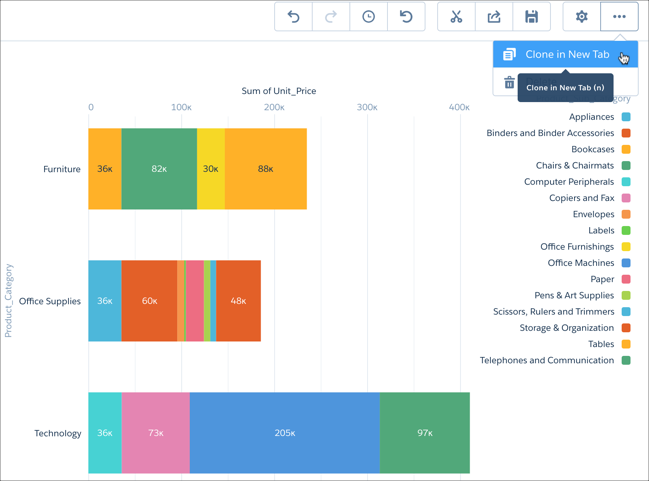This screenshot has width=649, height=481.
Task: Click the reset circular arrow icon
Action: click(x=406, y=17)
